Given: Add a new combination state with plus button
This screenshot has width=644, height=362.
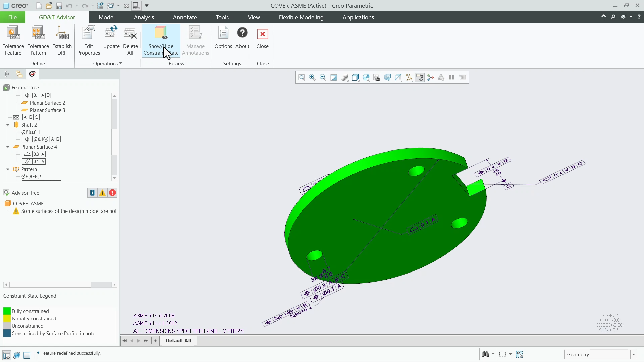Looking at the screenshot, I should 155,341.
